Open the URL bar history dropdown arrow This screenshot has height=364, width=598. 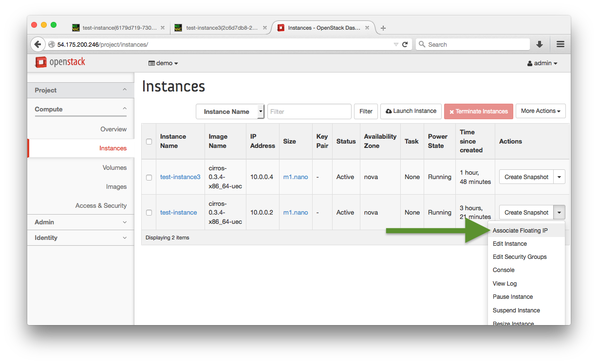[x=396, y=44]
